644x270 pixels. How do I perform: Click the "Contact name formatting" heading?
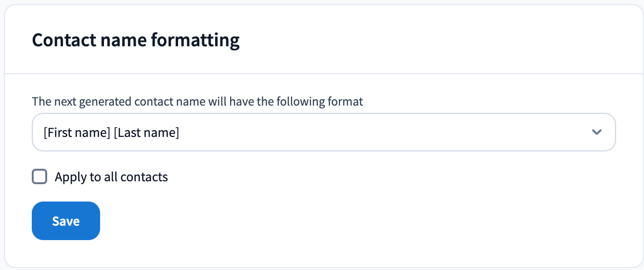pos(136,40)
